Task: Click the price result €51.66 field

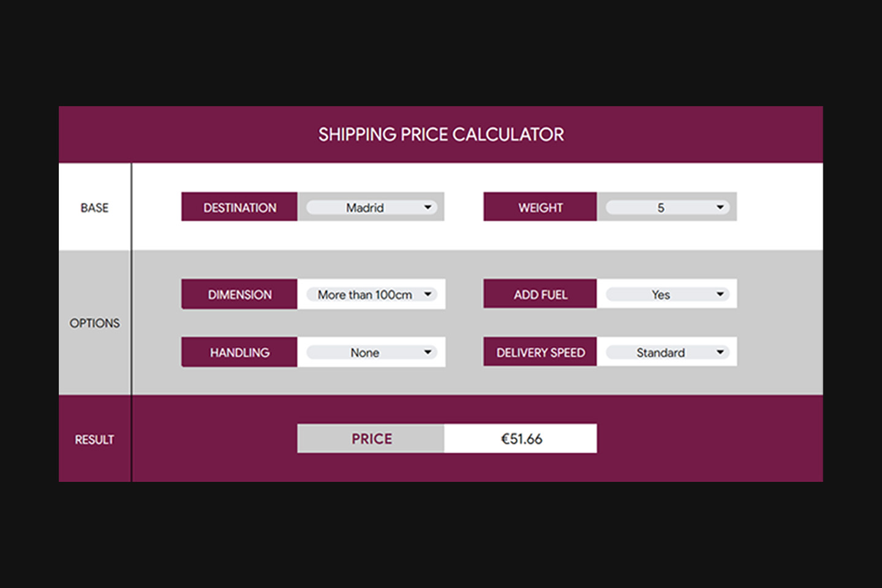Action: tap(521, 439)
